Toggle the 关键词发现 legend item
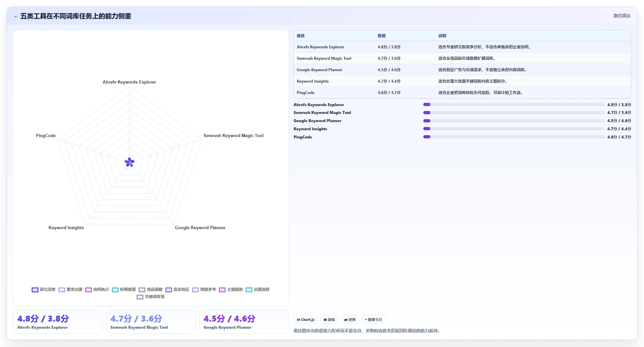Image resolution: width=644 pixels, height=347 pixels. [151, 297]
